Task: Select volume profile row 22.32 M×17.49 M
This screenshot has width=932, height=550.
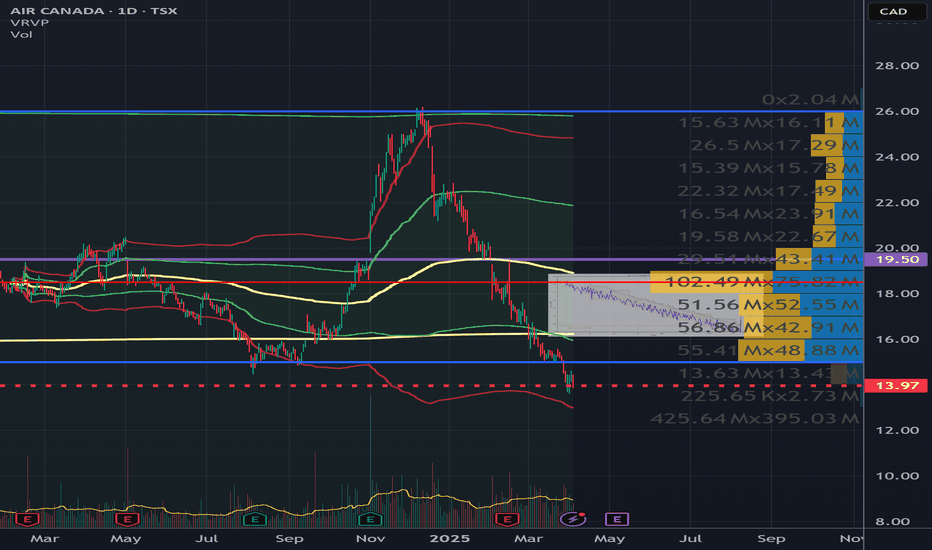Action: pos(769,191)
